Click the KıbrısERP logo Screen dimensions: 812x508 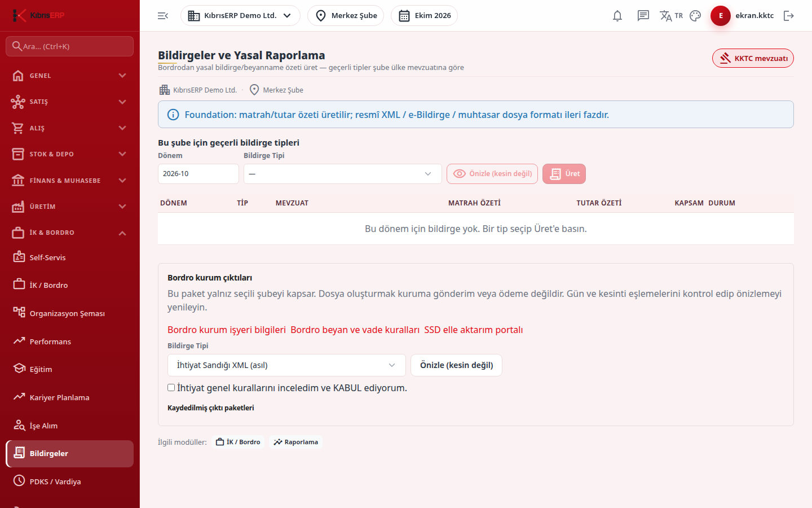tap(38, 15)
